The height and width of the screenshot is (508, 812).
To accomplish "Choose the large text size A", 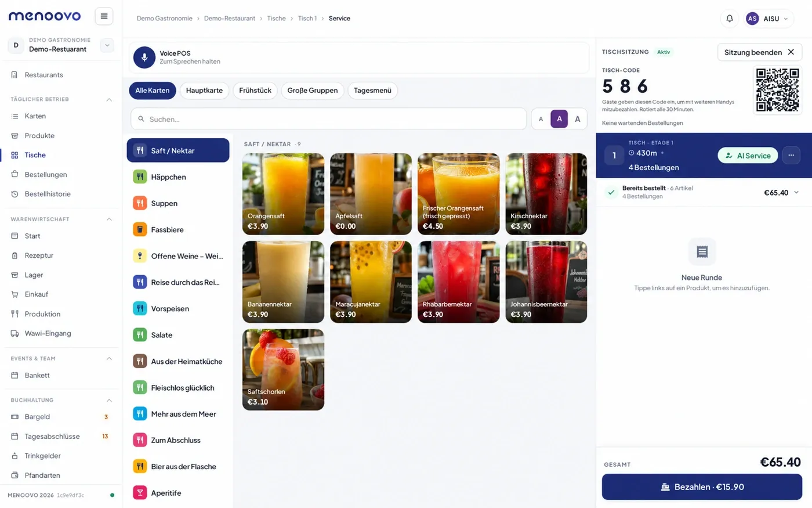I will pyautogui.click(x=578, y=119).
